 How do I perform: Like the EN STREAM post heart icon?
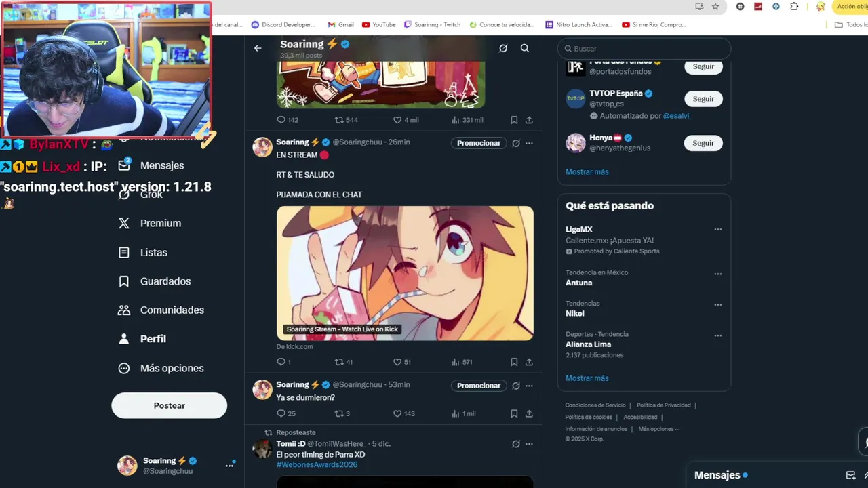coord(398,362)
